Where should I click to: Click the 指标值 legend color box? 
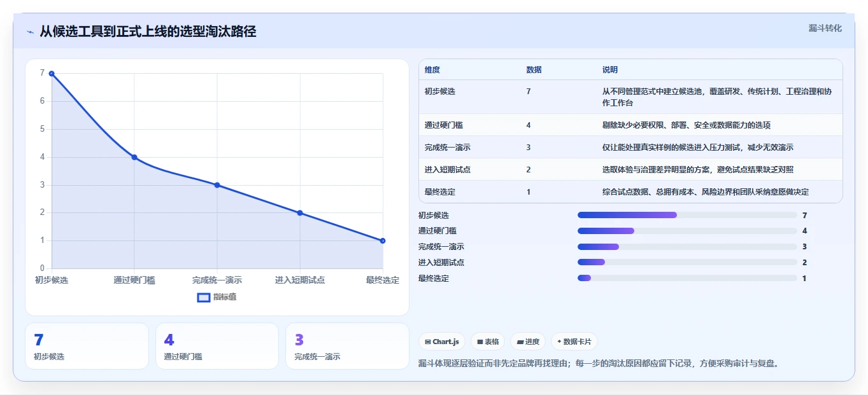click(204, 297)
